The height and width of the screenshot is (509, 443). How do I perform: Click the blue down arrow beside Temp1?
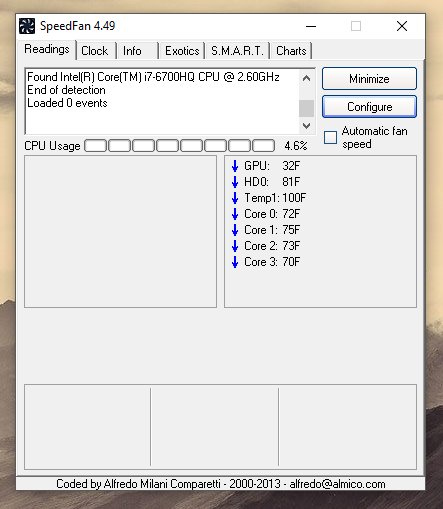click(x=235, y=198)
